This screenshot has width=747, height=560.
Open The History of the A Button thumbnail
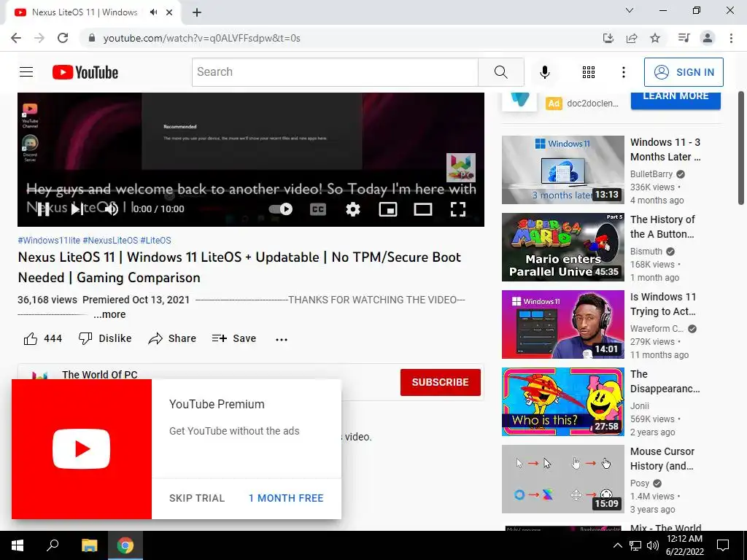click(562, 246)
